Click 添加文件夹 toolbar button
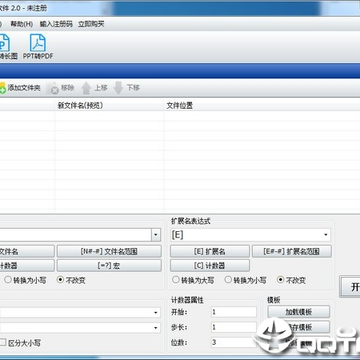This screenshot has height=360, width=360. 20,88
